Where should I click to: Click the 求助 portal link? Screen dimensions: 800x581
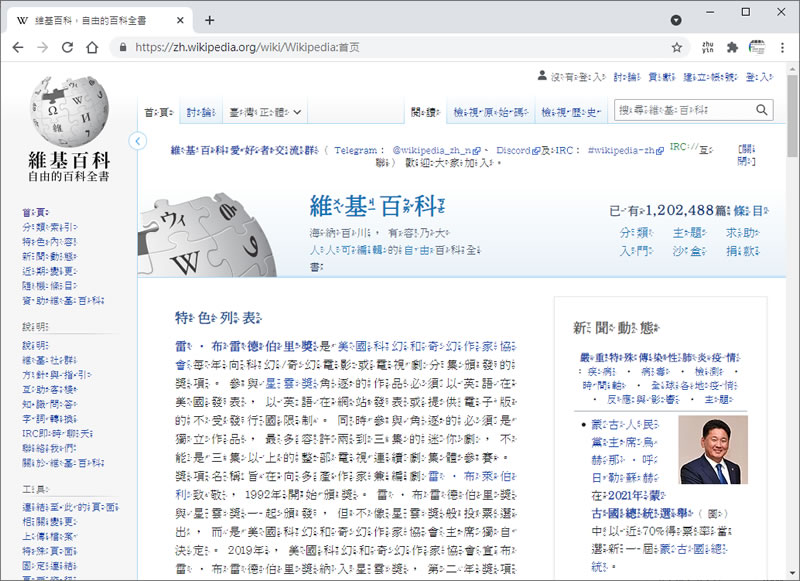tap(742, 233)
